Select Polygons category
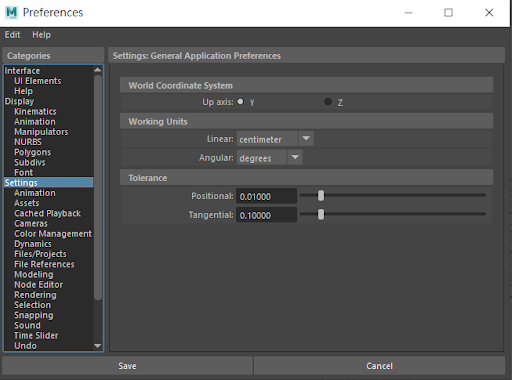Image resolution: width=512 pixels, height=380 pixels. coord(32,152)
